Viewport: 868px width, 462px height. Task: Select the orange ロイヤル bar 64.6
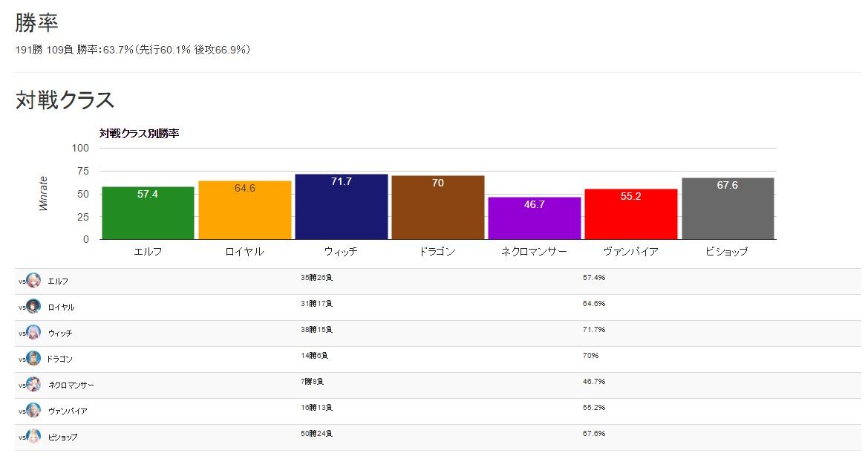pos(245,210)
